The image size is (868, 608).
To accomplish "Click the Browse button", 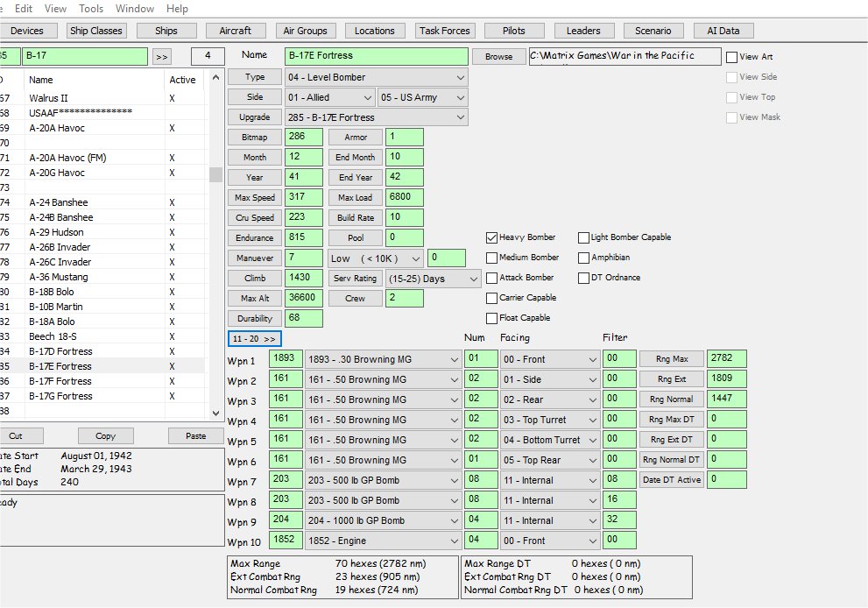I will 498,56.
